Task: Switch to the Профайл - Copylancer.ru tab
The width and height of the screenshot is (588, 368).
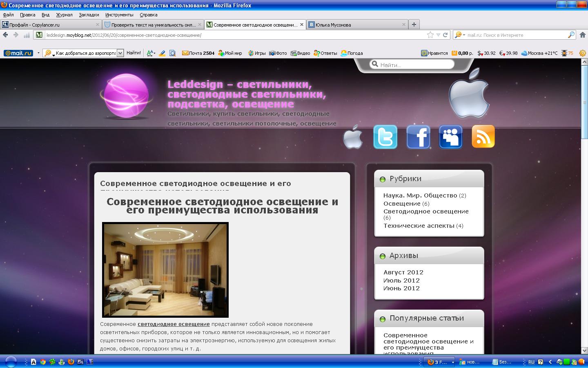Action: [x=51, y=25]
